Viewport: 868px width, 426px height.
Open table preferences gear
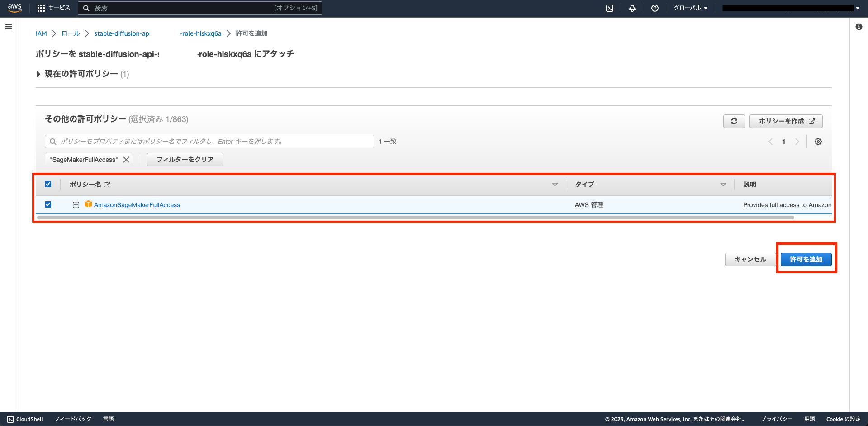point(818,142)
